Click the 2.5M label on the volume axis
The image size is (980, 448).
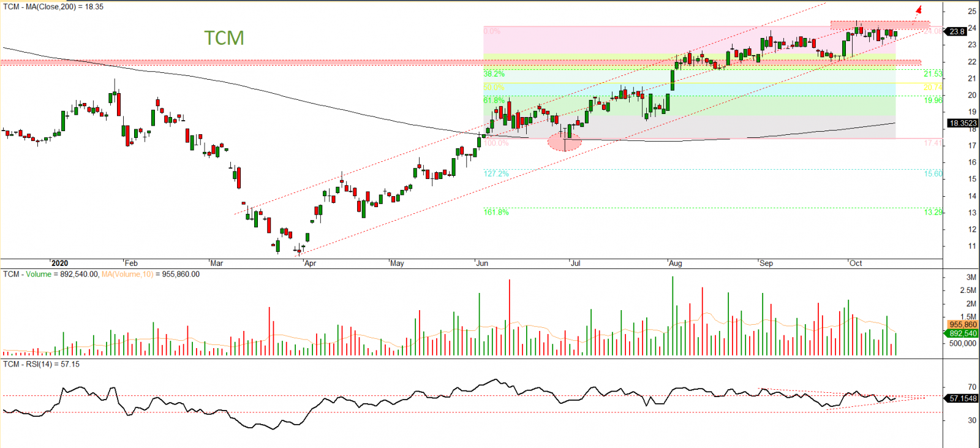click(968, 290)
